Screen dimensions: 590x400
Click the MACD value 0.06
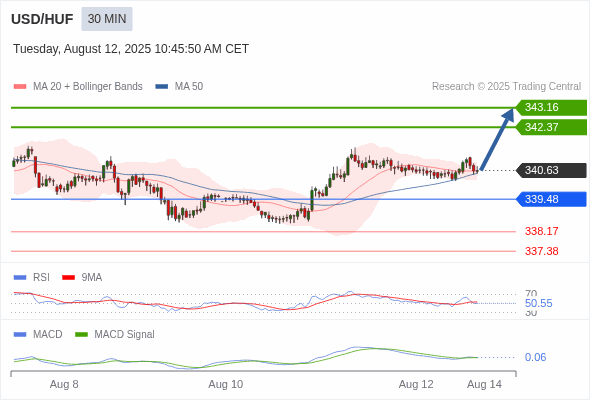[535, 357]
